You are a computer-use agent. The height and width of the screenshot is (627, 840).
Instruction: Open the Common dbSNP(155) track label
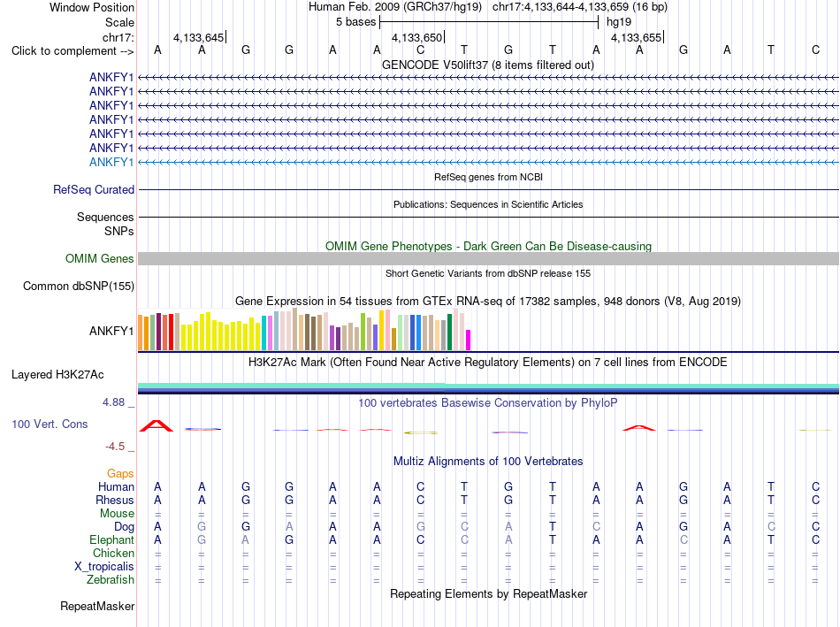coord(79,287)
